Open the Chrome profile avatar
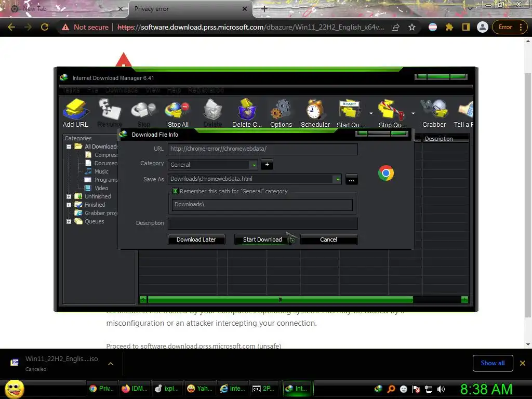The width and height of the screenshot is (532, 399). pos(483,27)
